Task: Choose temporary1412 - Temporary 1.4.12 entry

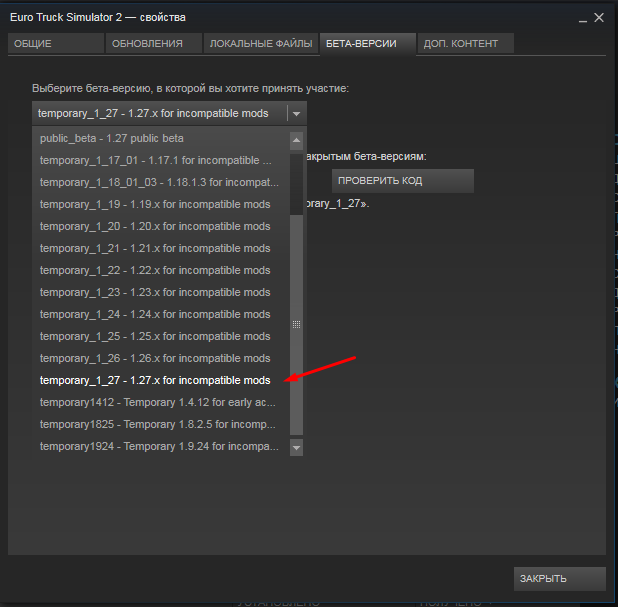Action: tap(160, 402)
